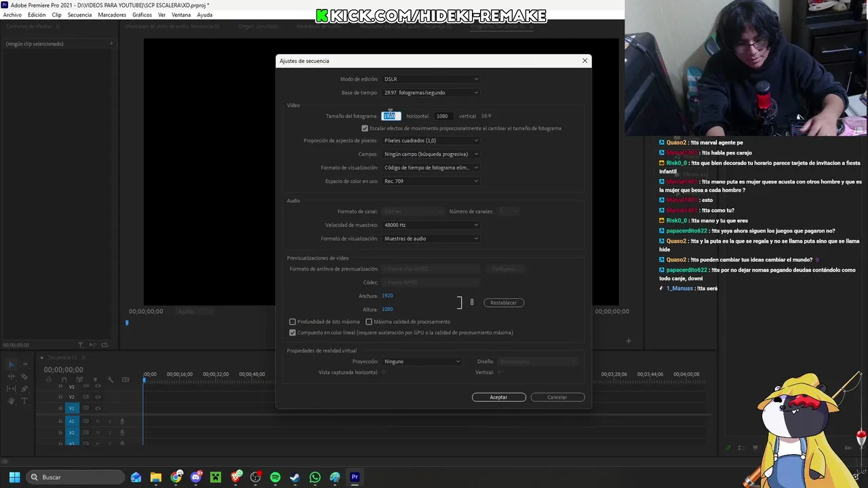Open the Windows Start menu
The height and width of the screenshot is (488, 868).
14,477
